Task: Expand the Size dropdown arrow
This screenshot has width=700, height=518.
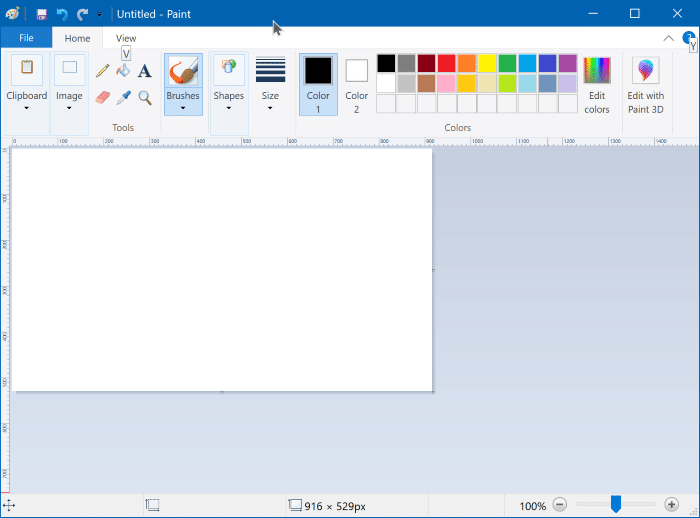Action: (270, 108)
